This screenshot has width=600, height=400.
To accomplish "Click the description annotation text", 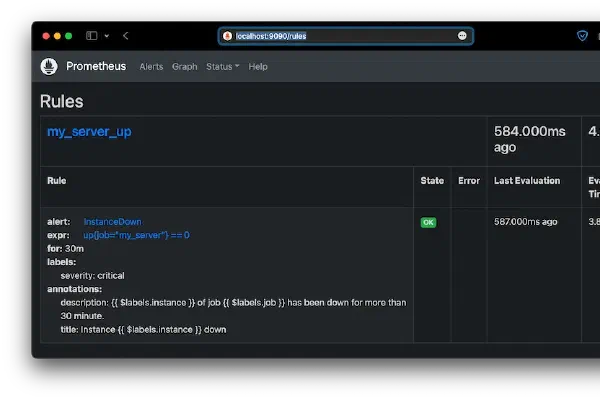I will click(x=233, y=309).
